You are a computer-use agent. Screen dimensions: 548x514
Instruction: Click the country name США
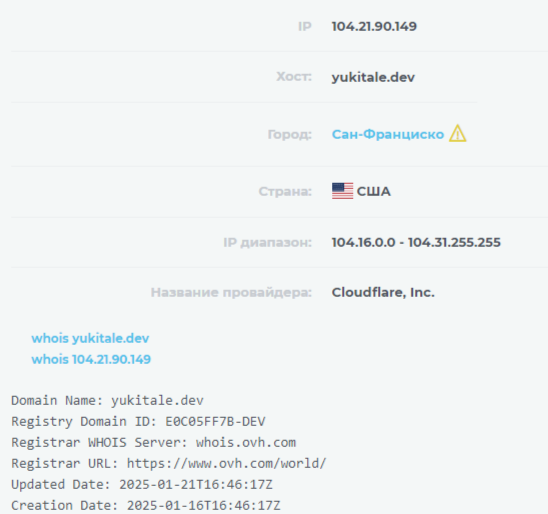point(374,191)
